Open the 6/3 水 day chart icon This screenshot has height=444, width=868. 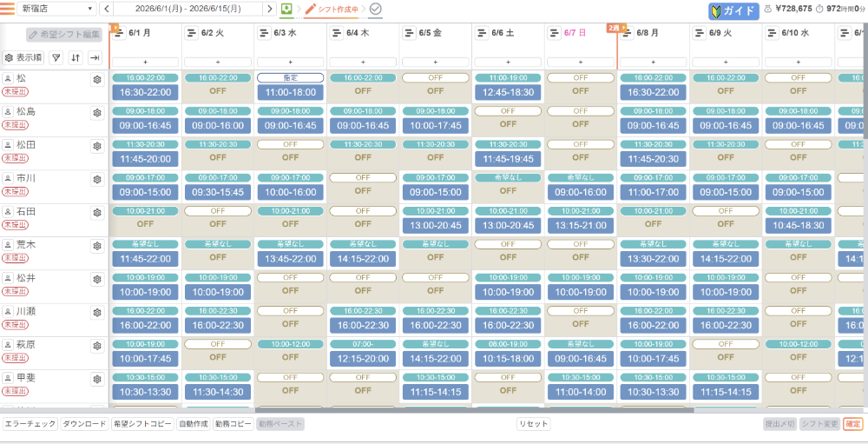coord(264,33)
